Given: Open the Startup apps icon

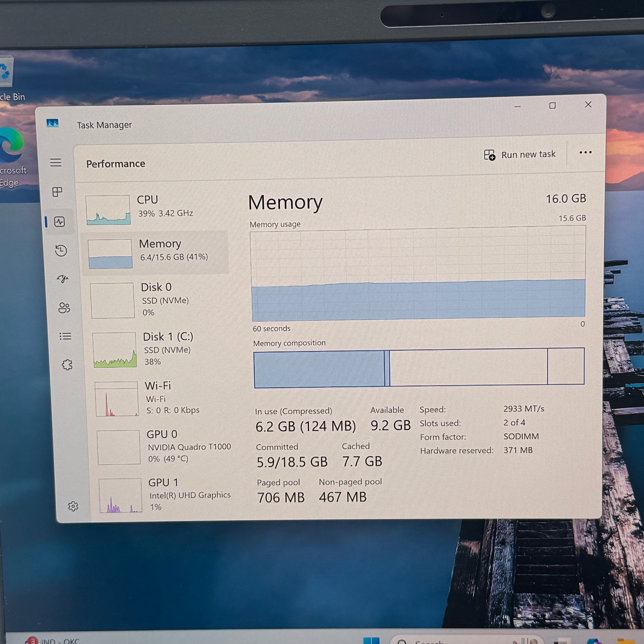Looking at the screenshot, I should 63,279.
